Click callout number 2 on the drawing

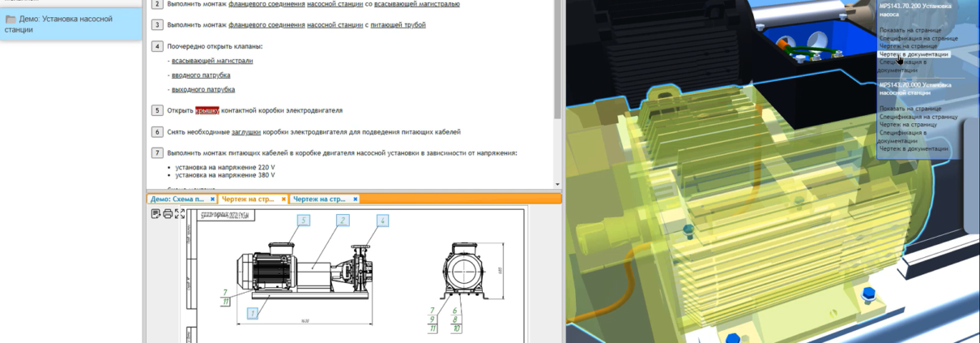click(343, 220)
